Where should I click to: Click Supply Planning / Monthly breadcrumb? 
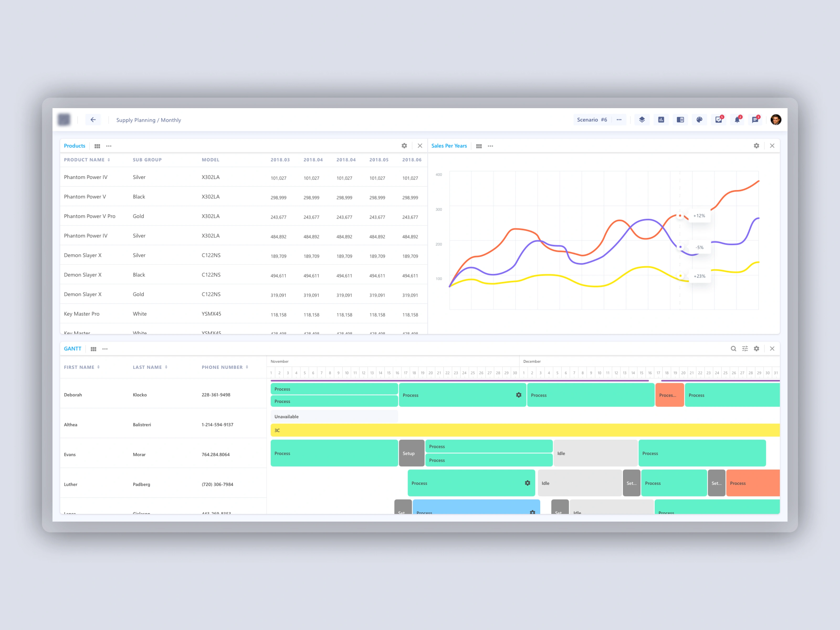(149, 120)
